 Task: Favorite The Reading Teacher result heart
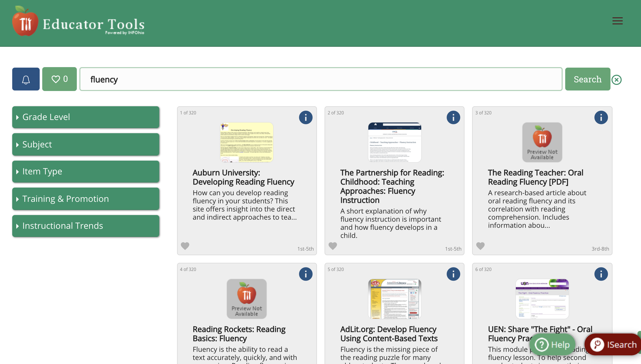tap(480, 246)
